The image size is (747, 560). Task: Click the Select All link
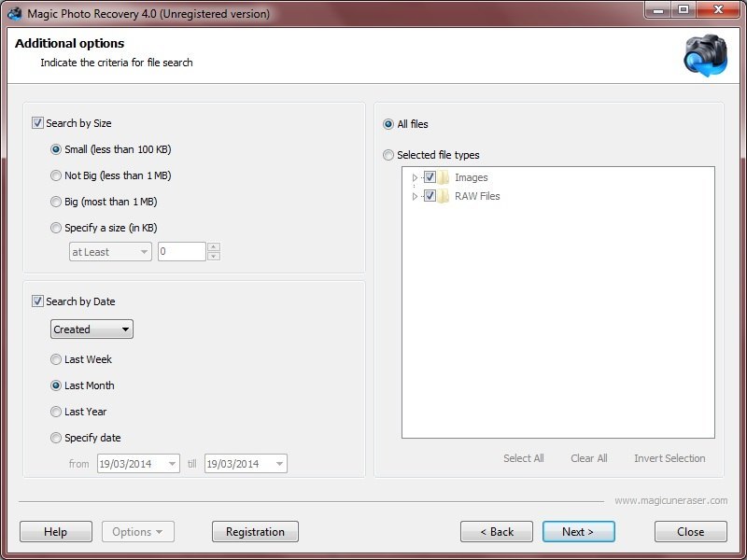pos(524,458)
